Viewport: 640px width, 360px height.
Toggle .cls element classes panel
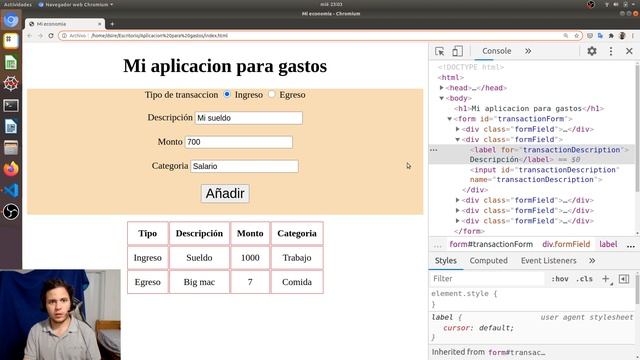click(x=584, y=279)
